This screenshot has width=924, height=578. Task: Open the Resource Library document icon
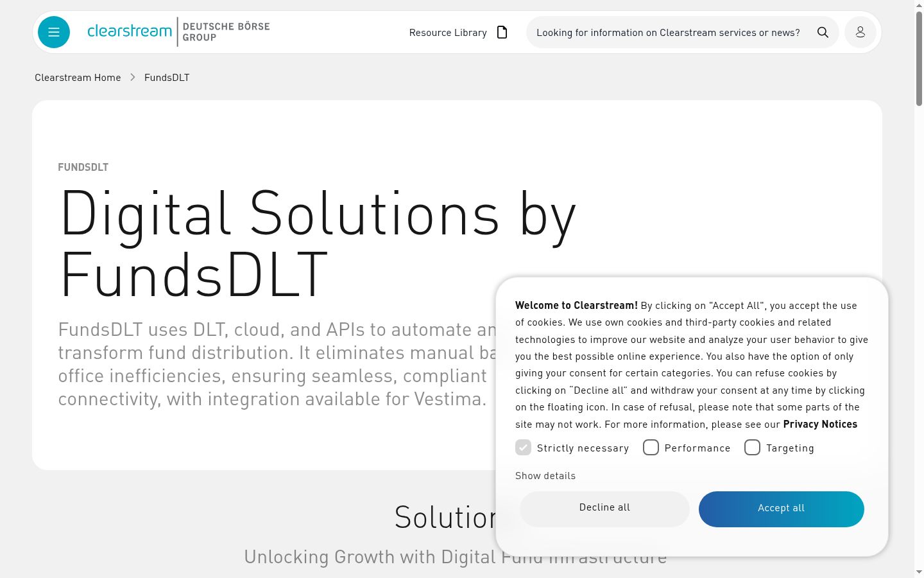coord(502,32)
